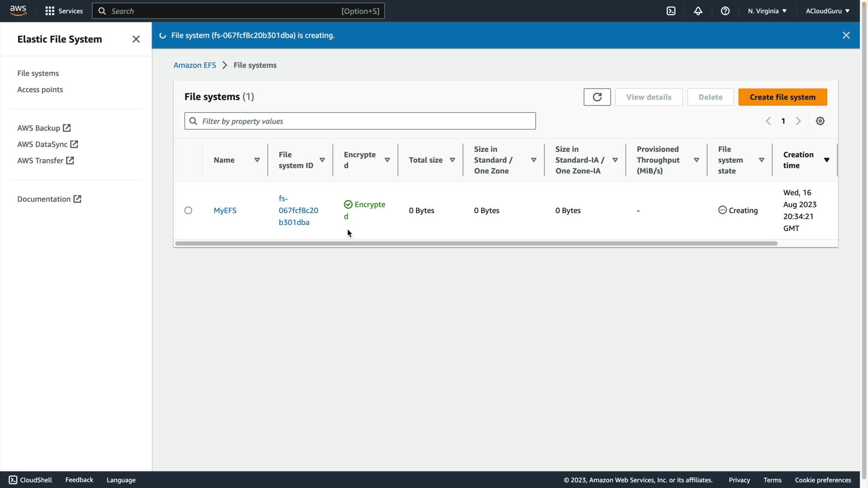Image resolution: width=868 pixels, height=488 pixels.
Task: Dismiss the file system creating notification
Action: pos(846,35)
